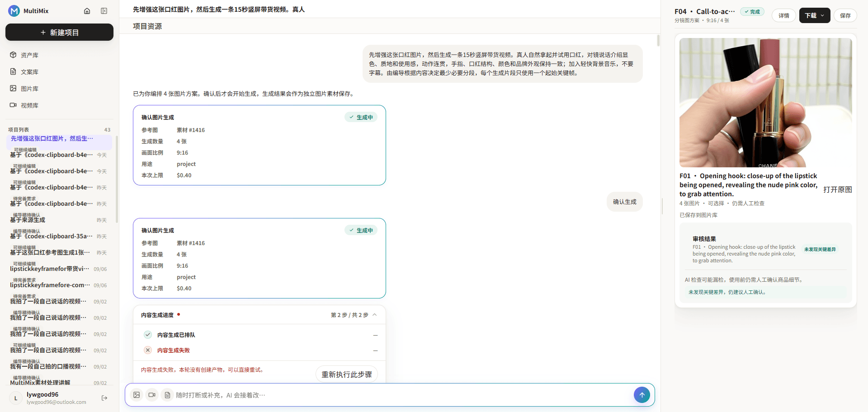Open 详情 in the right panel
Viewport: 868px width, 412px height.
point(784,15)
